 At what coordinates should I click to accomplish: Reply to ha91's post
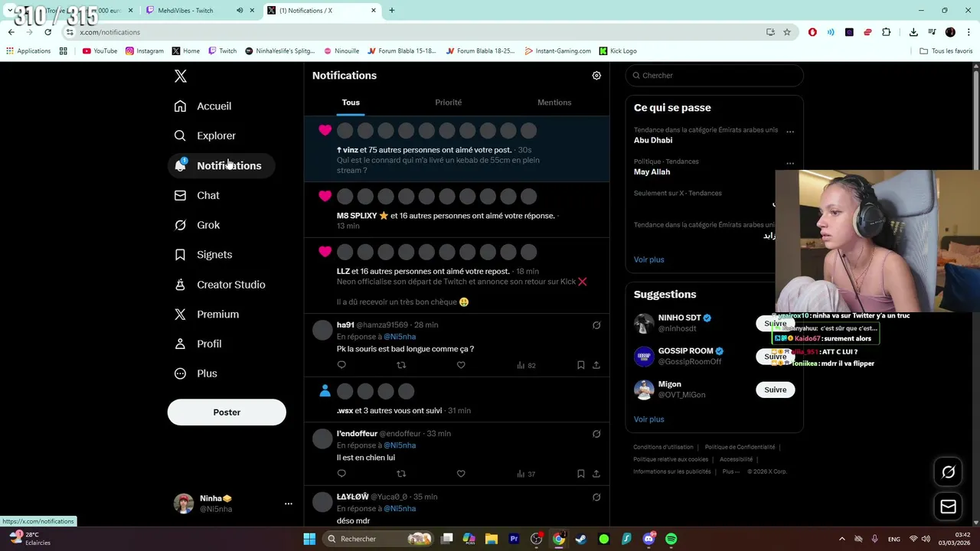[x=341, y=366]
